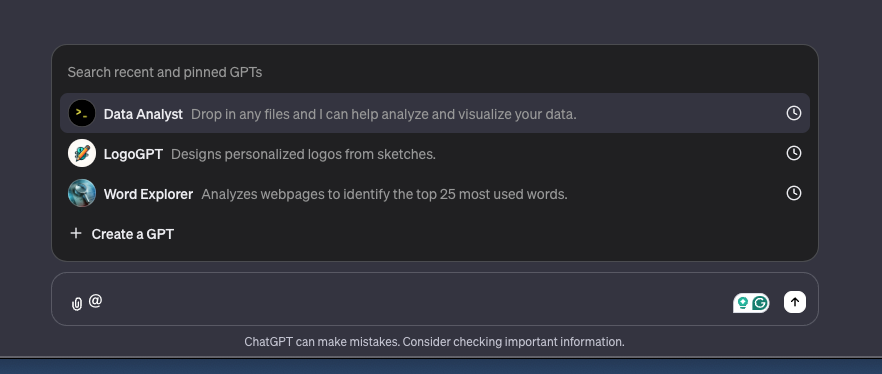
Task: Click description 'Designs personalized logos from sketches.'
Action: point(303,154)
